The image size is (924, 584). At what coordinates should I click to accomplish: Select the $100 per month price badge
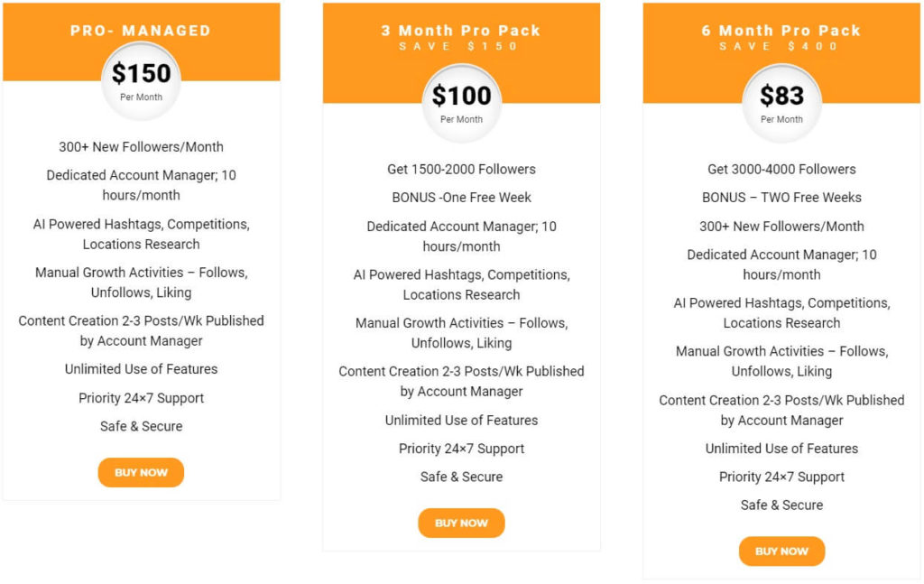pyautogui.click(x=461, y=104)
